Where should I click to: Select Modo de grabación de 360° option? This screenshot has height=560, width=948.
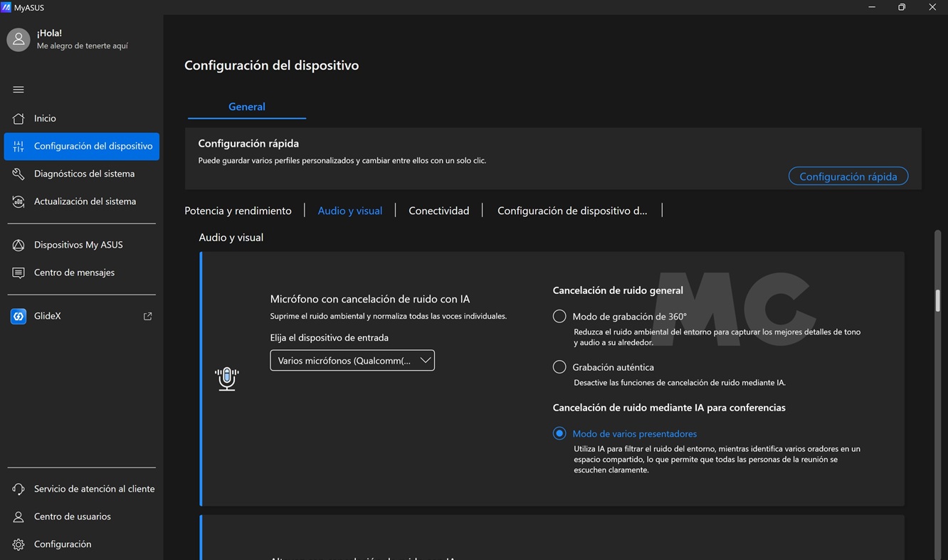click(559, 317)
